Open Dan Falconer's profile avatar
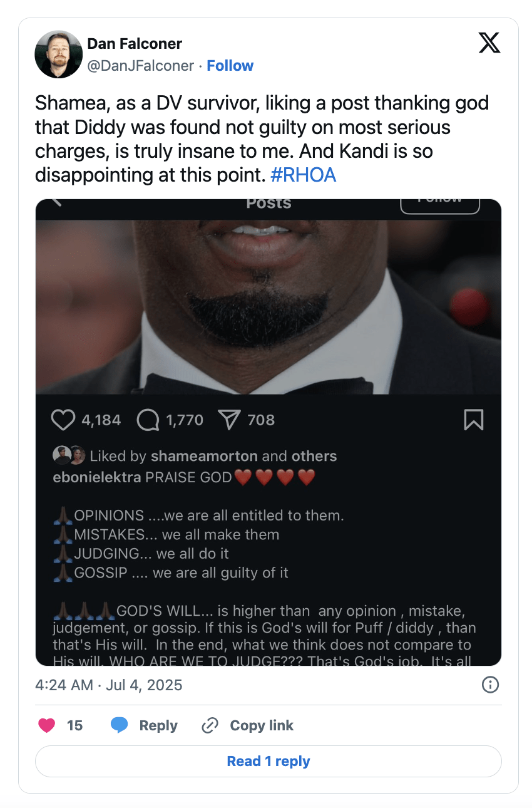The width and height of the screenshot is (532, 808). click(x=59, y=54)
